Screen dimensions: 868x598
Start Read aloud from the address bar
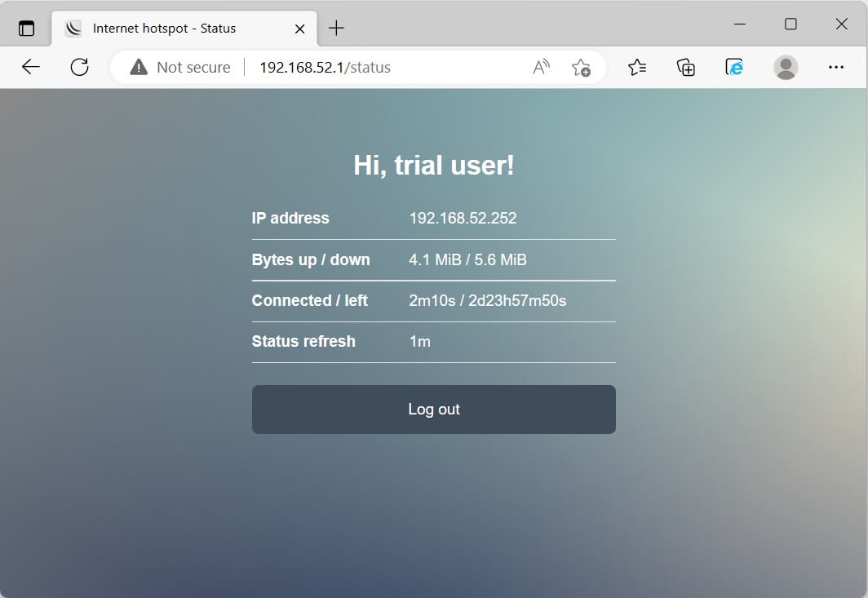[x=542, y=68]
